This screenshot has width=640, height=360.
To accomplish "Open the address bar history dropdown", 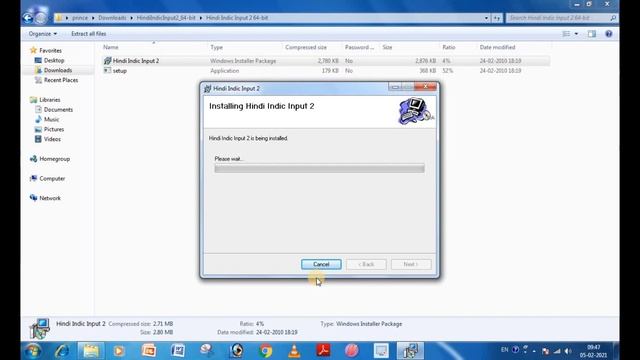I will click(x=486, y=18).
